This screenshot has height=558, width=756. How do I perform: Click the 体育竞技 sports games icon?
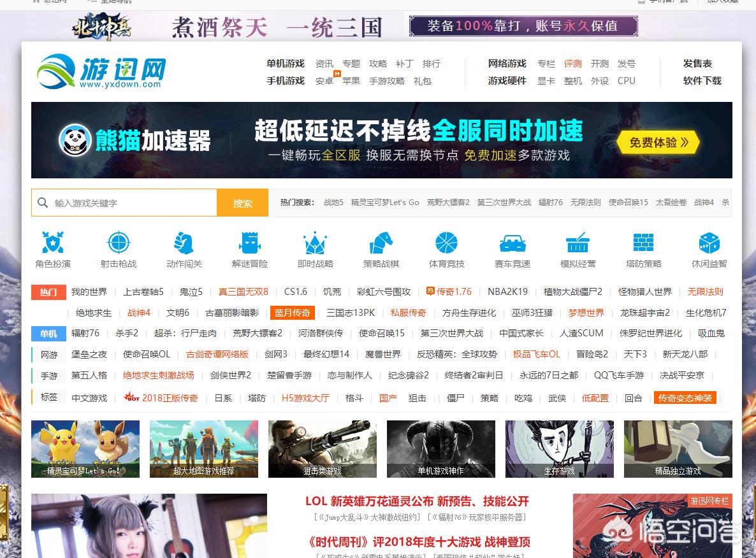coord(446,248)
